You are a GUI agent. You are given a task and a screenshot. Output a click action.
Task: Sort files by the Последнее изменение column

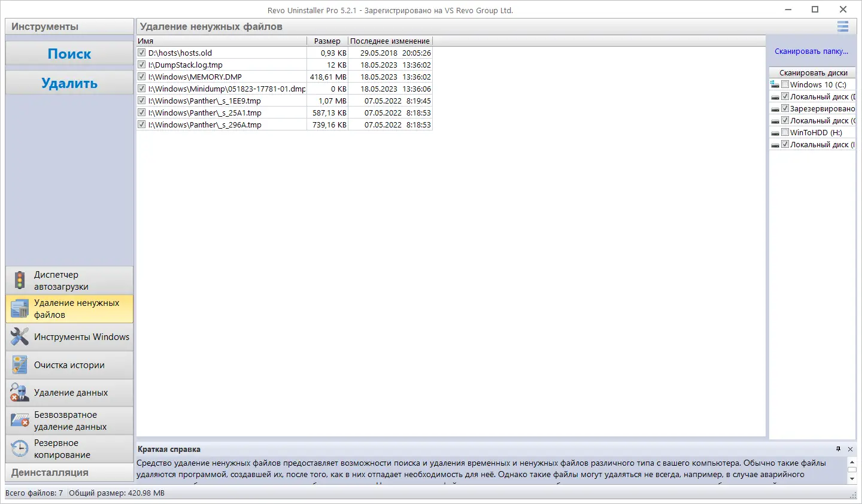click(390, 41)
